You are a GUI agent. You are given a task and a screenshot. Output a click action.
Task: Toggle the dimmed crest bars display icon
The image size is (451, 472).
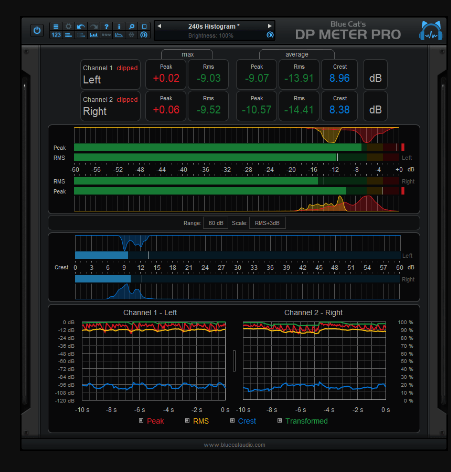(81, 35)
